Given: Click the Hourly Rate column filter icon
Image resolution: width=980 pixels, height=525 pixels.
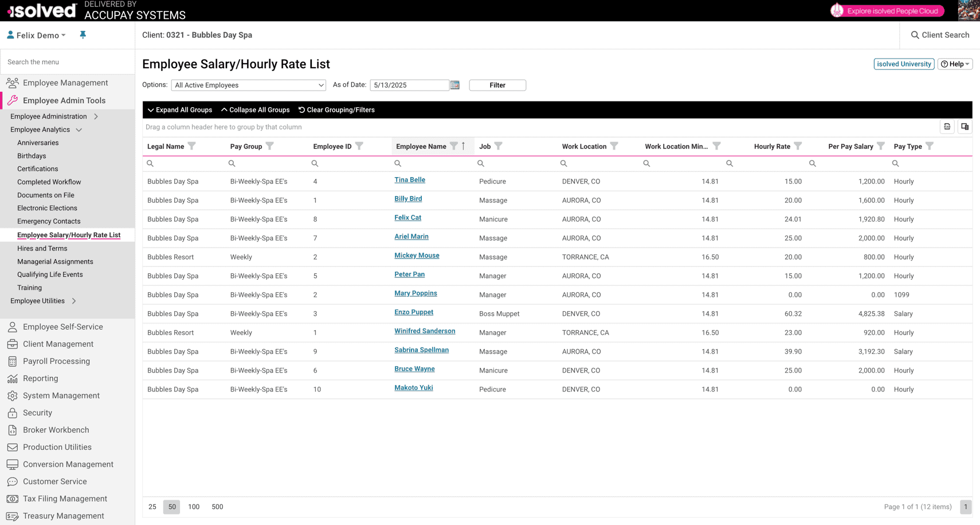Looking at the screenshot, I should click(798, 146).
